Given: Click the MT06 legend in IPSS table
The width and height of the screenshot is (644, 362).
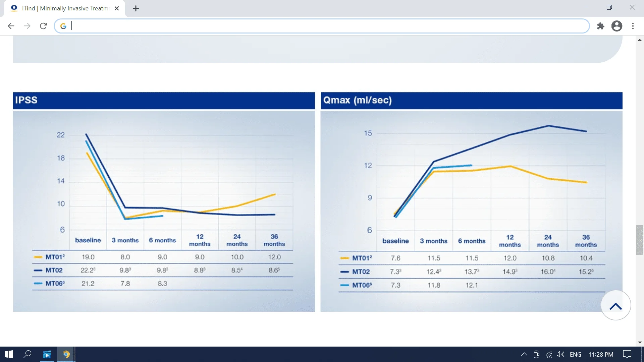Looking at the screenshot, I should [x=49, y=284].
